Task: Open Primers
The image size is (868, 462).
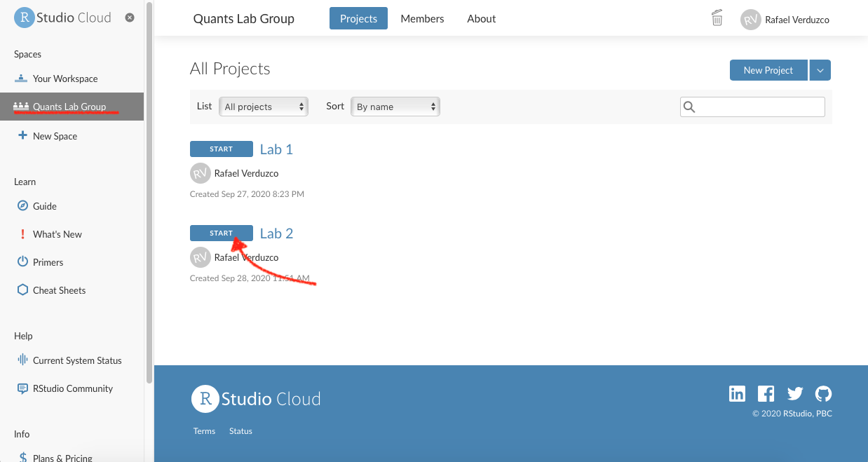Action: coord(48,262)
